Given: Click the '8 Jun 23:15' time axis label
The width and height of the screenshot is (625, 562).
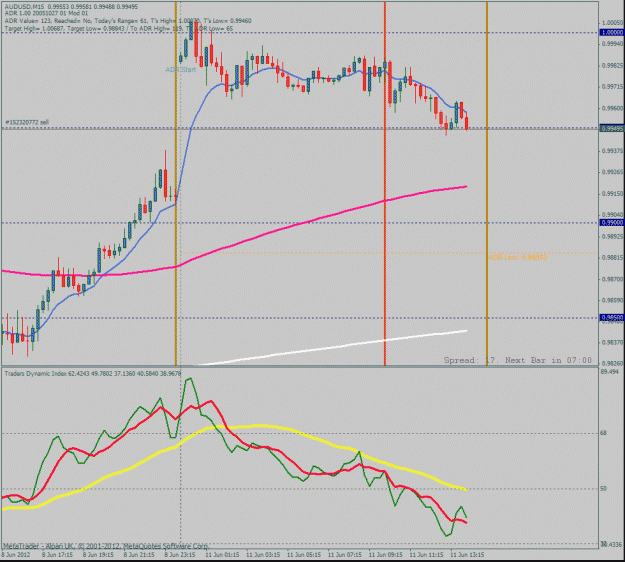Looking at the screenshot, I should click(x=180, y=555).
